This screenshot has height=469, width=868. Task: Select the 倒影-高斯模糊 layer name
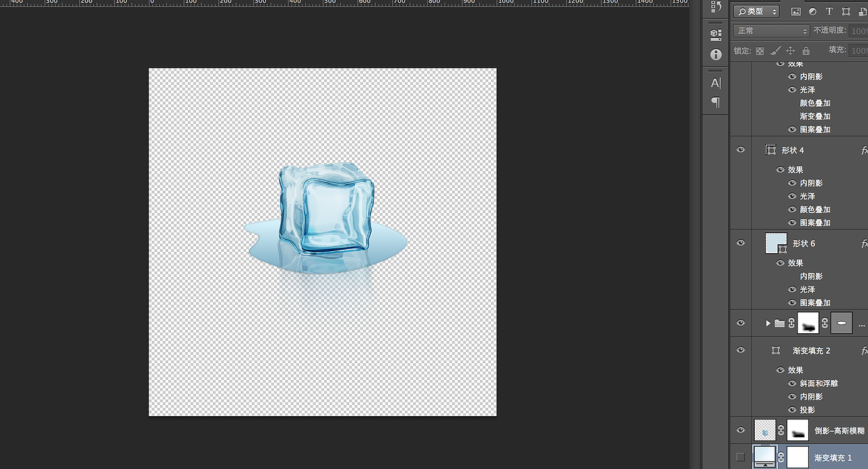(840, 431)
